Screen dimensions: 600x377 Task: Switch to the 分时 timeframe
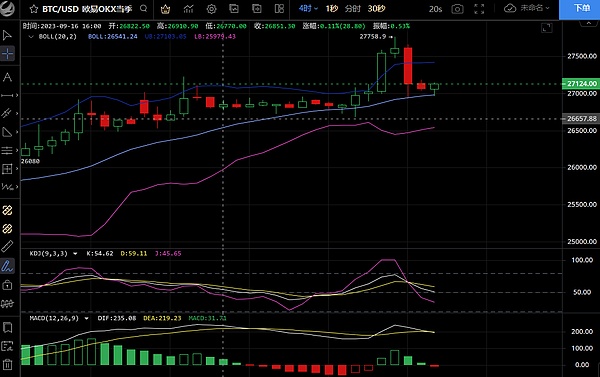(x=352, y=8)
